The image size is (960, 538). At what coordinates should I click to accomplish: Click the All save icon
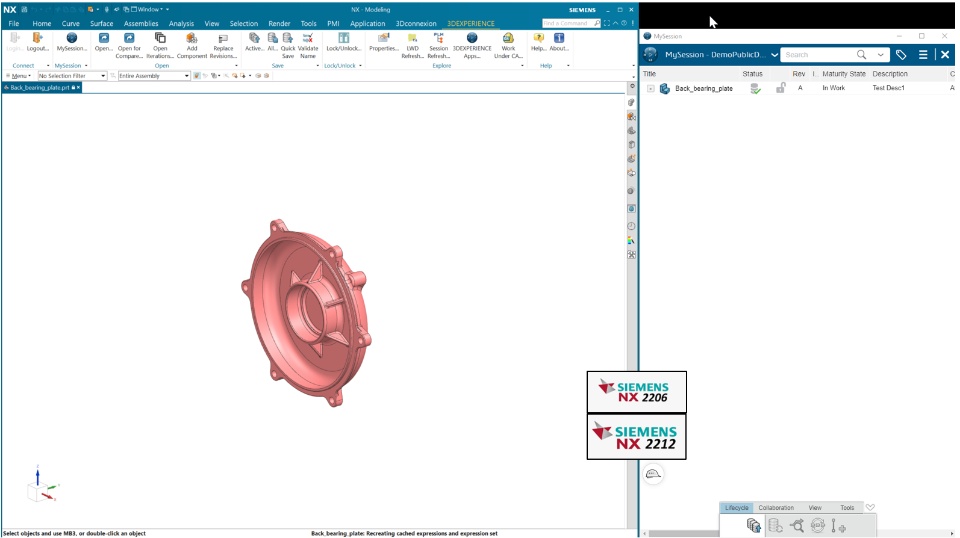(272, 39)
